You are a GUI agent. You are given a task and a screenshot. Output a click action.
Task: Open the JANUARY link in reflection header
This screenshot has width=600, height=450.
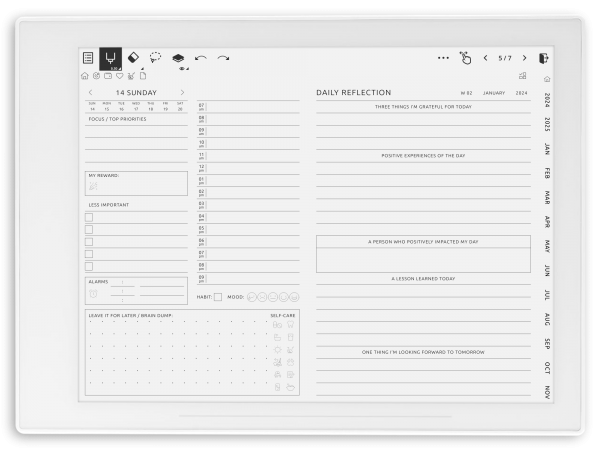point(494,93)
